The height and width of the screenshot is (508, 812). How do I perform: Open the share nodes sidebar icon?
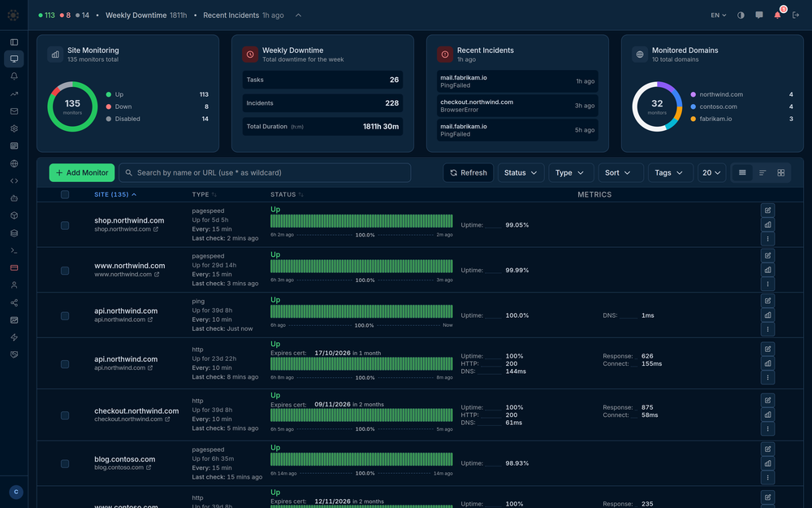14,302
